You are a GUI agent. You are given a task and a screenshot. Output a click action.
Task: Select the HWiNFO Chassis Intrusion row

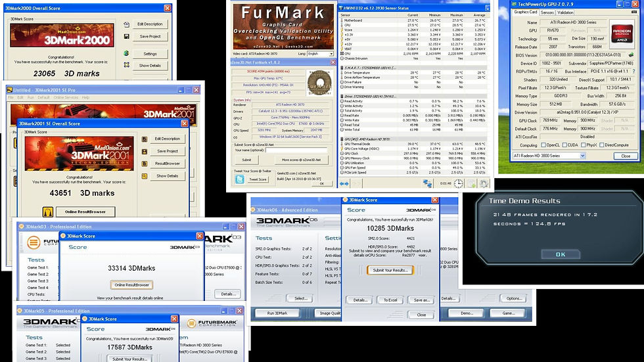point(413,58)
